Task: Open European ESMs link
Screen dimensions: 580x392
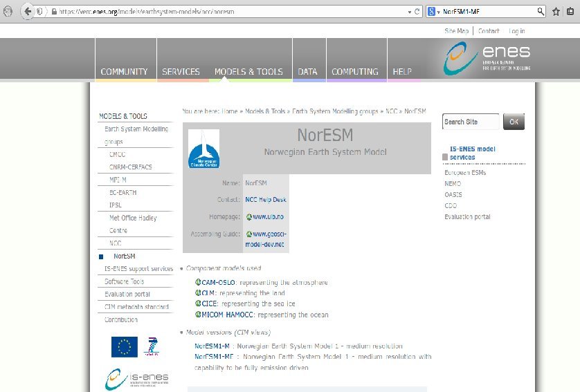Action: (465, 173)
